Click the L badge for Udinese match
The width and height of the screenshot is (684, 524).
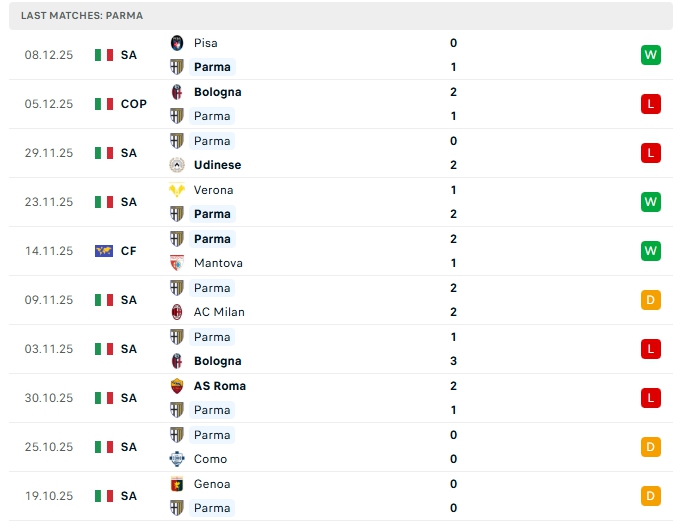[651, 153]
